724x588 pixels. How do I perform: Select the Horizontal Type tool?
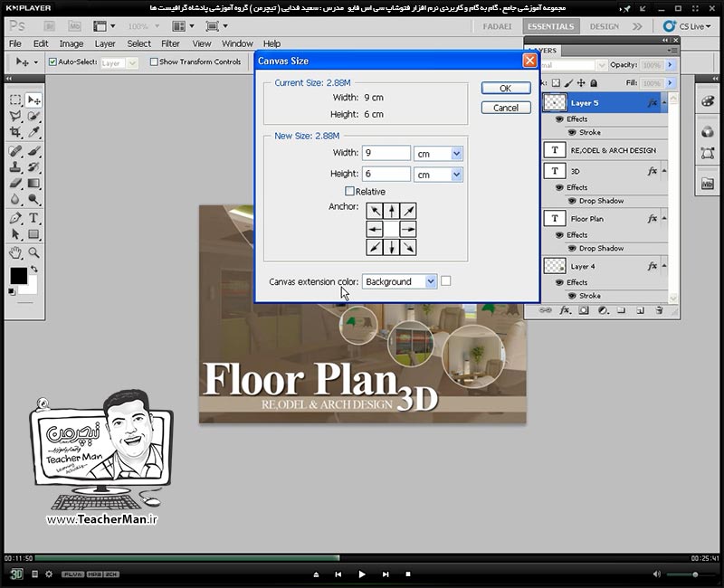(33, 217)
